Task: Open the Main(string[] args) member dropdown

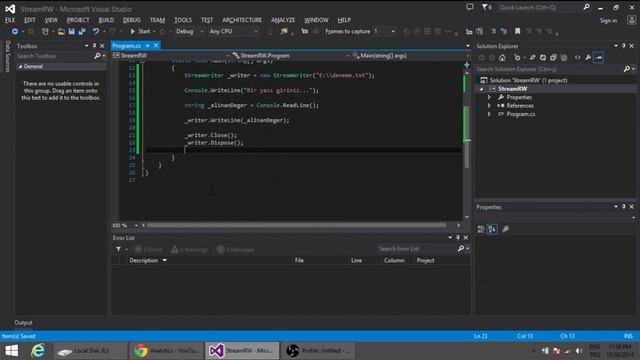Action: point(410,56)
